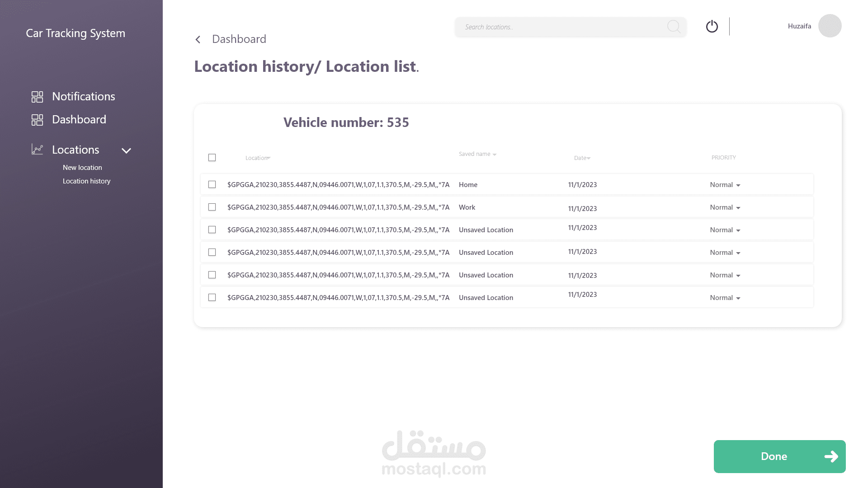This screenshot has height=488, width=868.
Task: Open Location history in sidebar
Action: (x=86, y=181)
